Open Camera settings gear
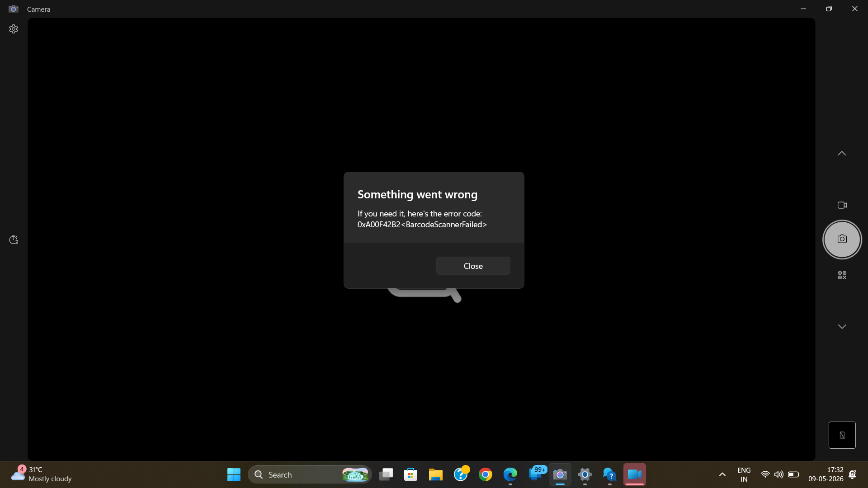Viewport: 868px width, 488px height. [14, 29]
